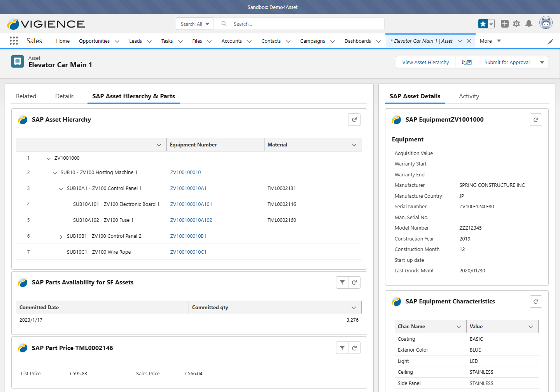Switch to the Details tab
Image resolution: width=560 pixels, height=392 pixels.
pos(64,96)
